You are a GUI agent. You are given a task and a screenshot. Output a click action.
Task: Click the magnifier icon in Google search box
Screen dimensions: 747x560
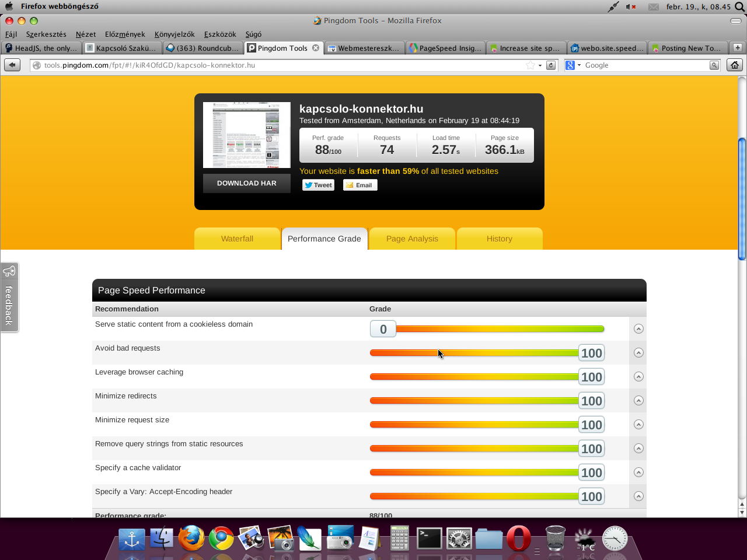[714, 65]
